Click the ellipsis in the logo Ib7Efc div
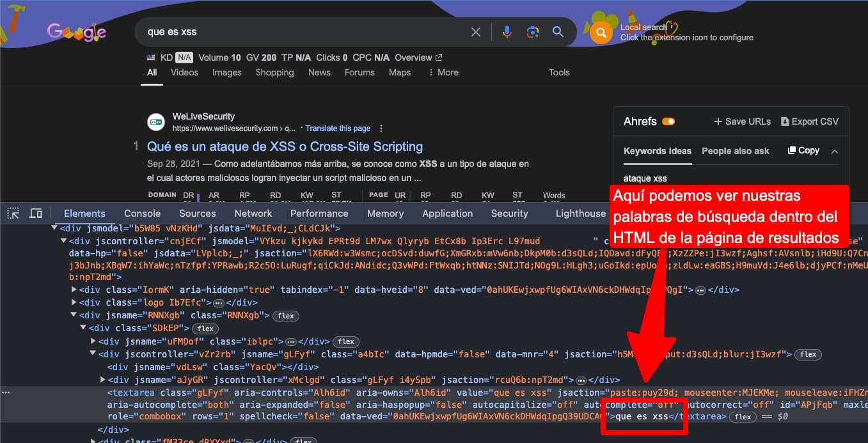Screen dimensions: 868x443 tap(218, 303)
